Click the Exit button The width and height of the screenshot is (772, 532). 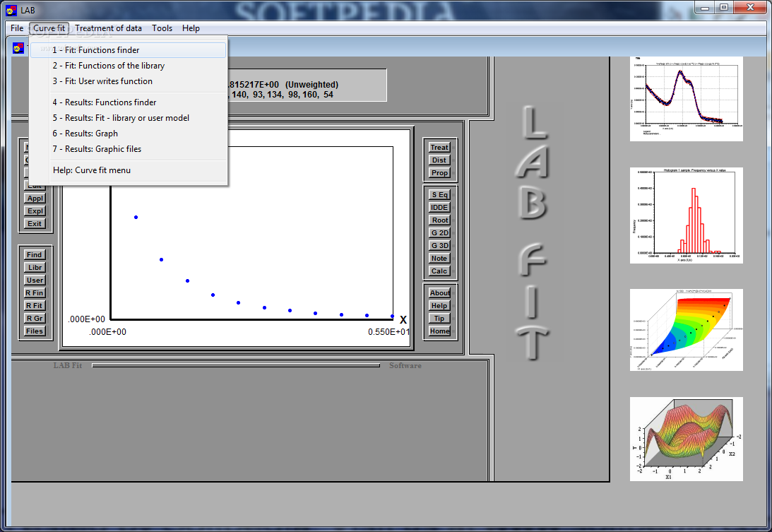(35, 224)
